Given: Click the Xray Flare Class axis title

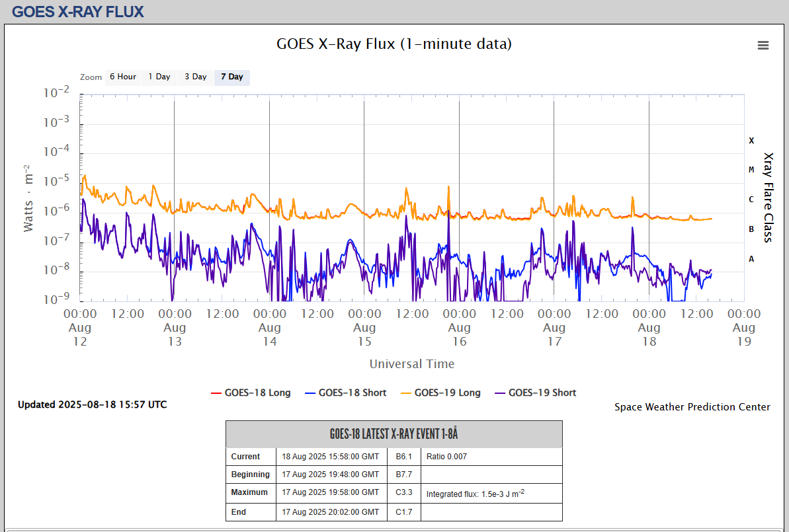Looking at the screenshot, I should pyautogui.click(x=768, y=197).
